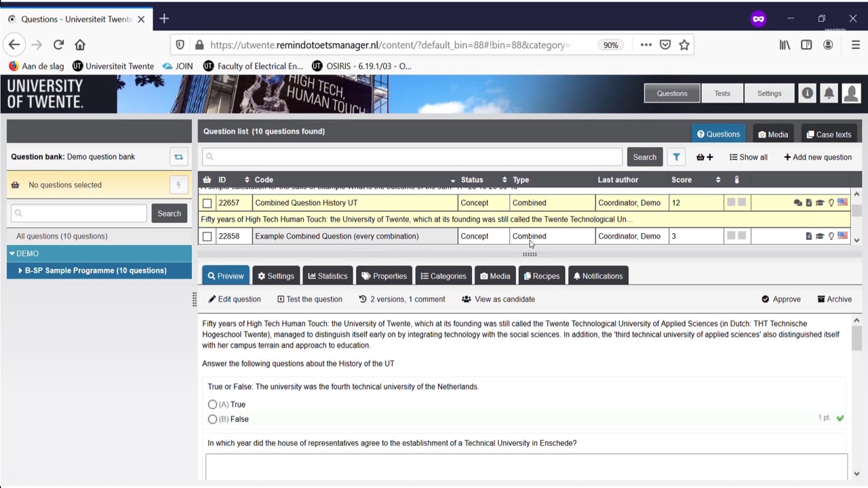Bookmark this page with star icon

[684, 45]
